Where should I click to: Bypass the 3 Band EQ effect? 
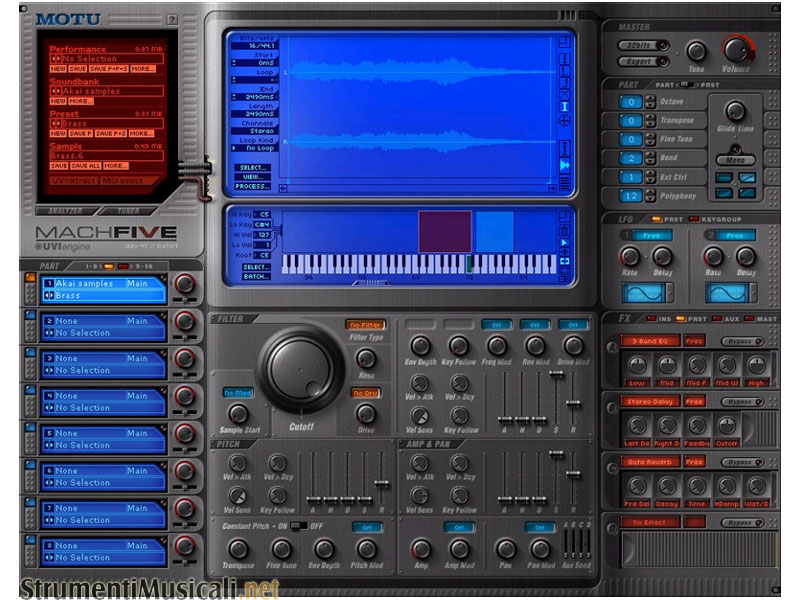[742, 341]
